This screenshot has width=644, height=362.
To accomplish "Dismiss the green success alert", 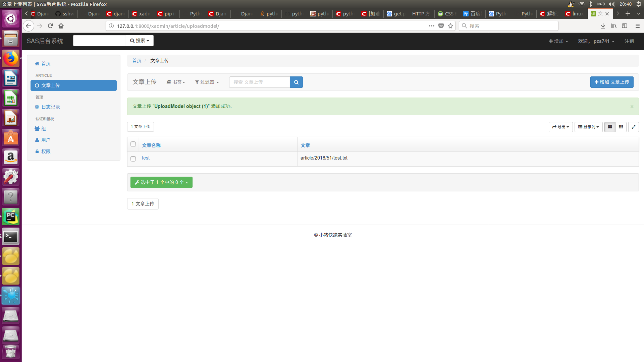I will pos(632,107).
